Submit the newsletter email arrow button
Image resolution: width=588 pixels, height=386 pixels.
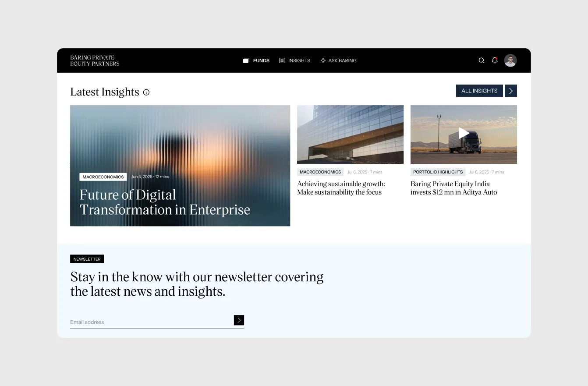pos(239,320)
